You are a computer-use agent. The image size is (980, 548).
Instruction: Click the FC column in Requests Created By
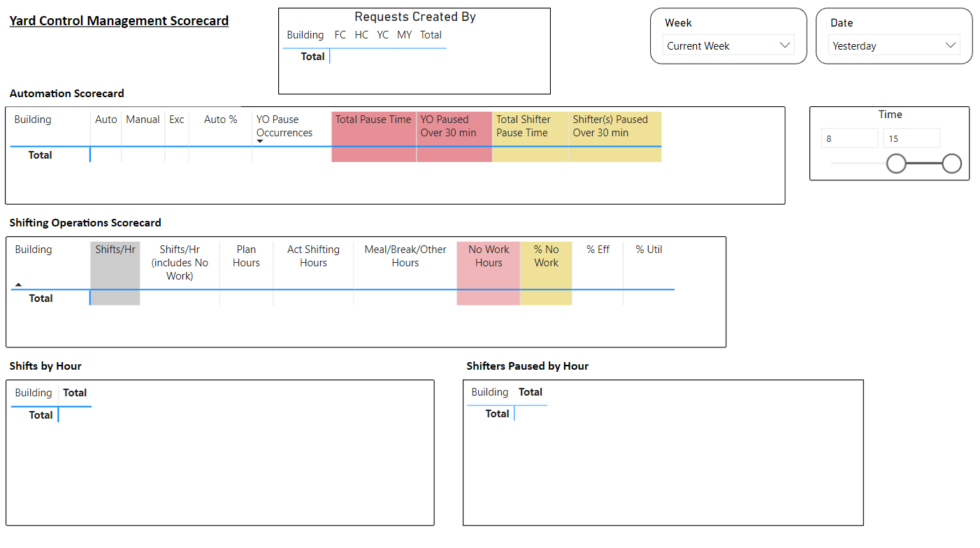click(340, 35)
